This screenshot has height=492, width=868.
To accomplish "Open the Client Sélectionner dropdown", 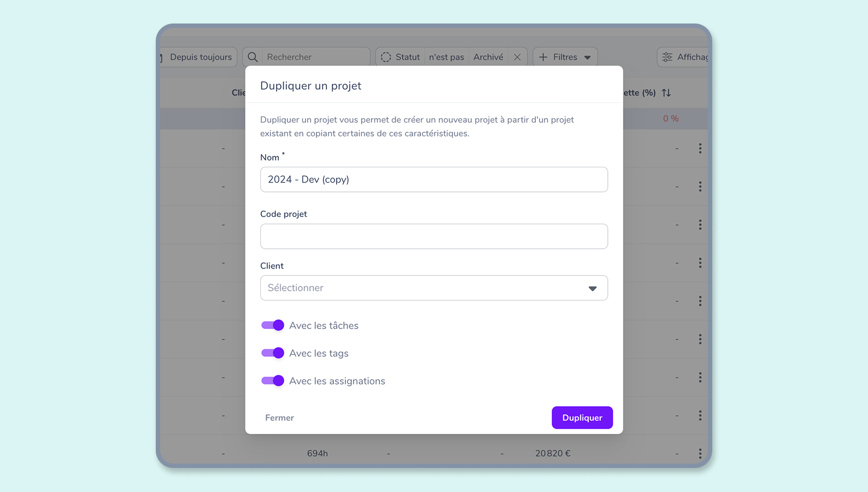I will [433, 288].
